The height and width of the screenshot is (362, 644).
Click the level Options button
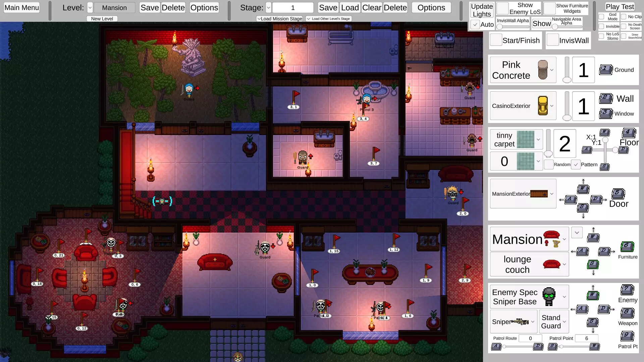(x=204, y=7)
